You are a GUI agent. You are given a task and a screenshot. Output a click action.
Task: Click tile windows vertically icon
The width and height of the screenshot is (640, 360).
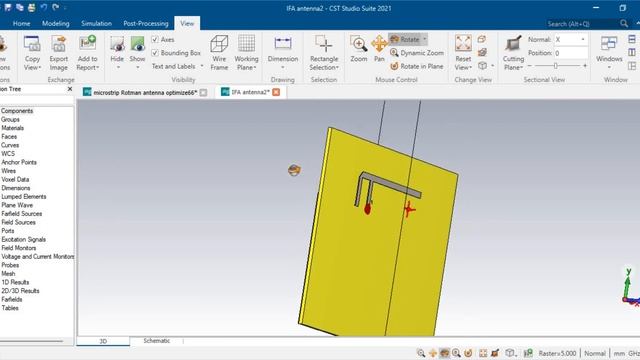(632, 52)
